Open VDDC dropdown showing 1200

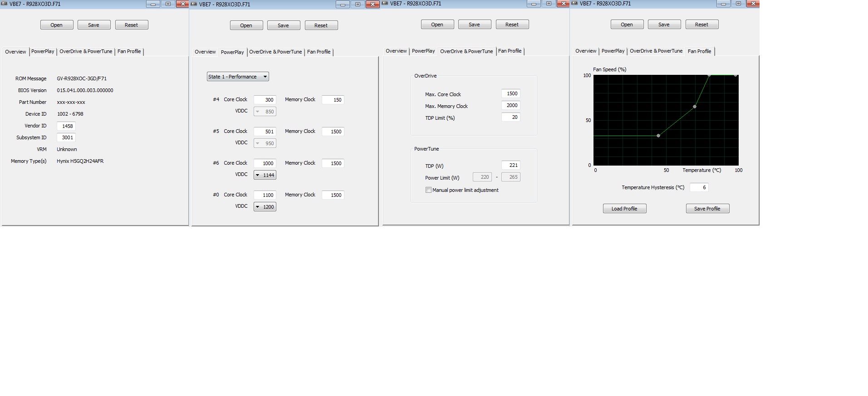tap(265, 207)
